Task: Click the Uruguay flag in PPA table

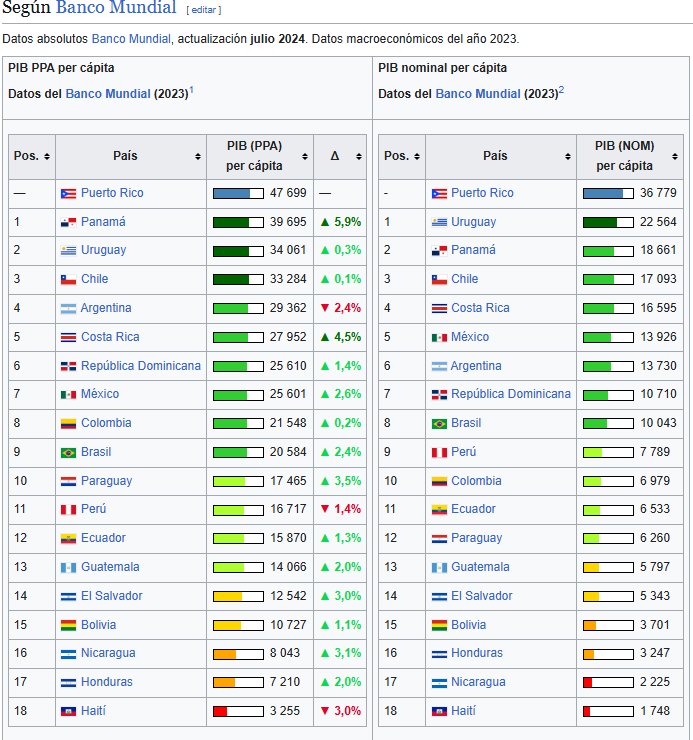Action: 68,251
